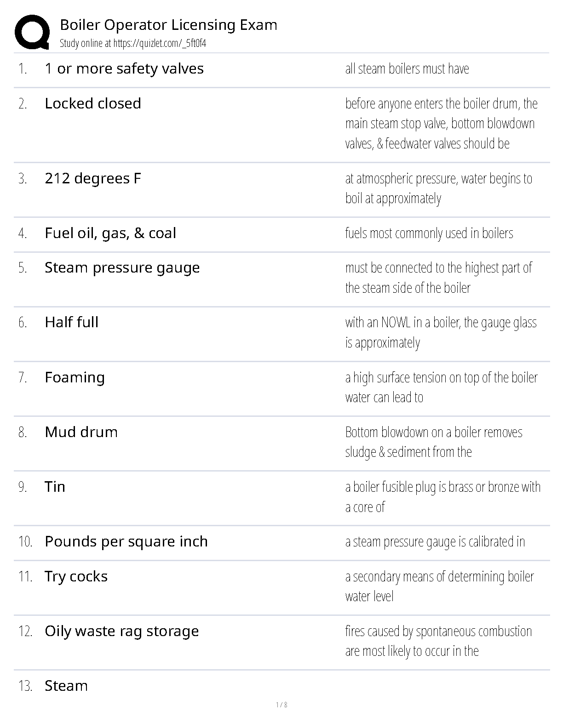Viewport: 563px width, 728px height.
Task: Select term '1 or more safety valves'
Action: click(x=124, y=69)
